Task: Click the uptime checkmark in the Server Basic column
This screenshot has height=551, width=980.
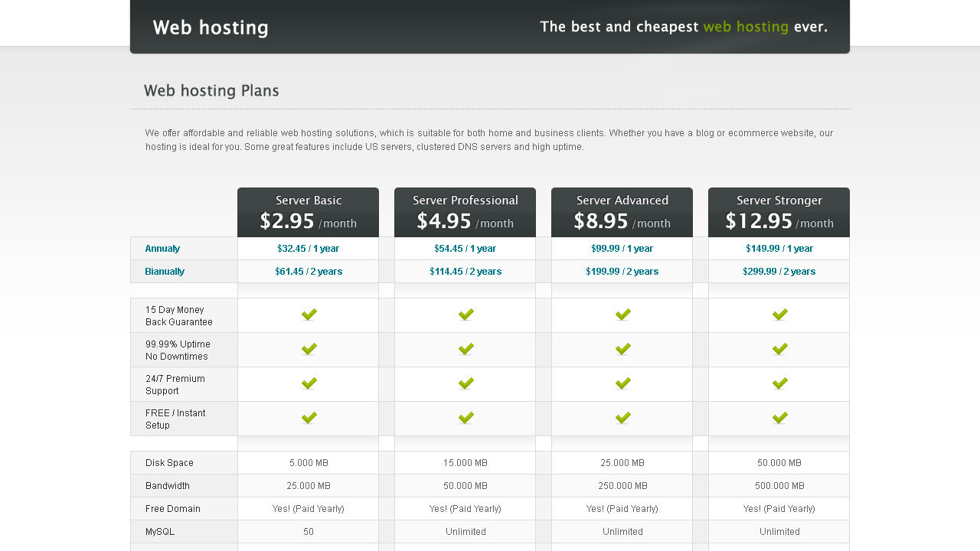Action: (x=308, y=349)
